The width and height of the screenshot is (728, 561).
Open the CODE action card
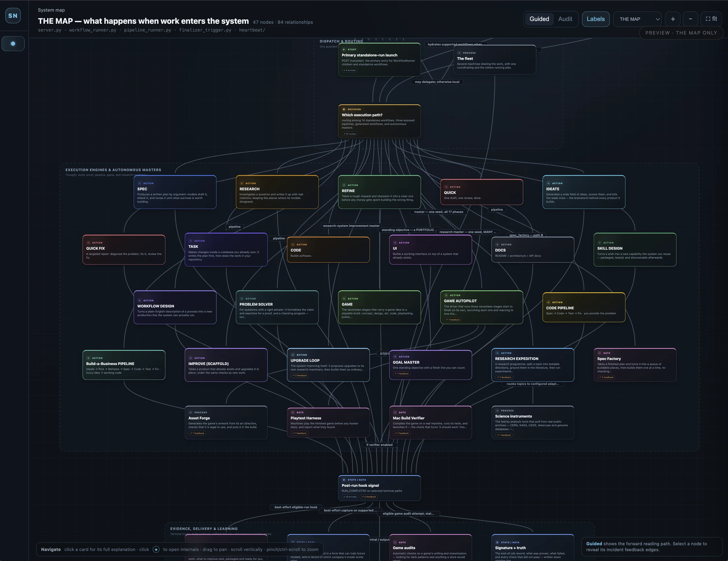[x=328, y=250]
